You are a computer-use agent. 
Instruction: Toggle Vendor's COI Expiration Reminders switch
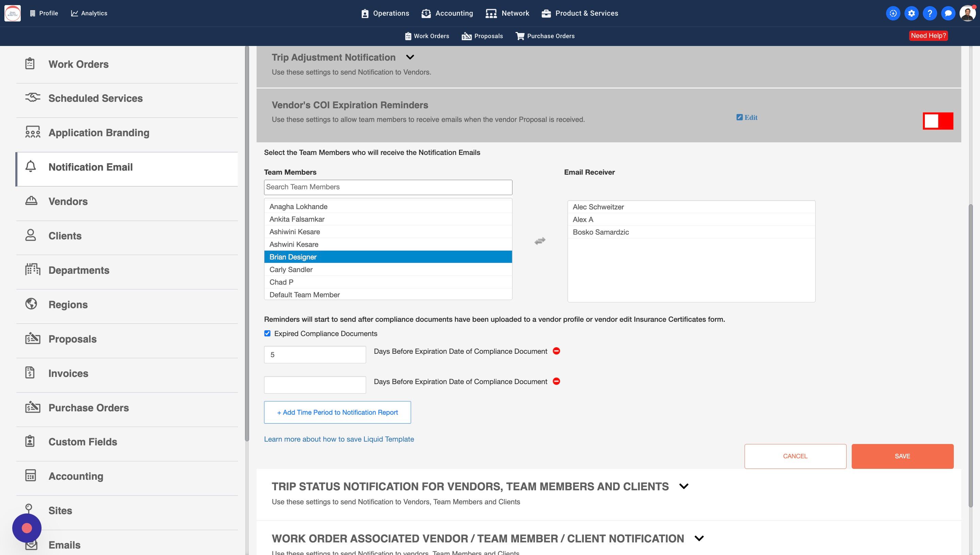(937, 121)
